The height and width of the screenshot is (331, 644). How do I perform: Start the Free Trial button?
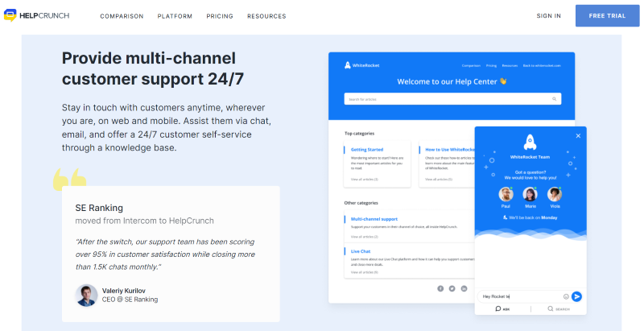[x=608, y=16]
